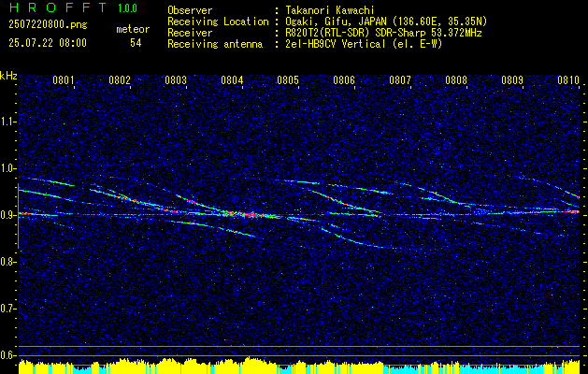Screen dimensions: 588x374
Task: Click the 0804 time marker
Action: click(x=232, y=80)
